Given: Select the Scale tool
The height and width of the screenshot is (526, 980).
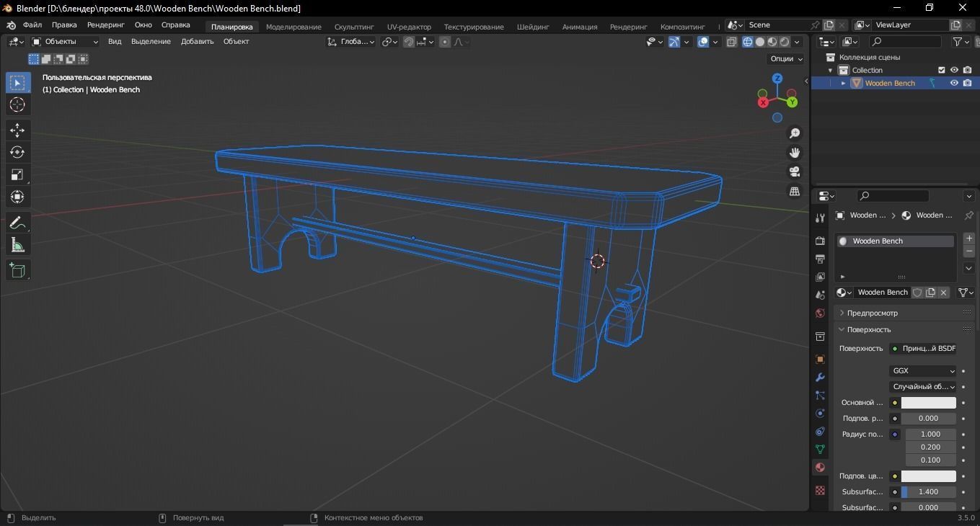Looking at the screenshot, I should [17, 174].
